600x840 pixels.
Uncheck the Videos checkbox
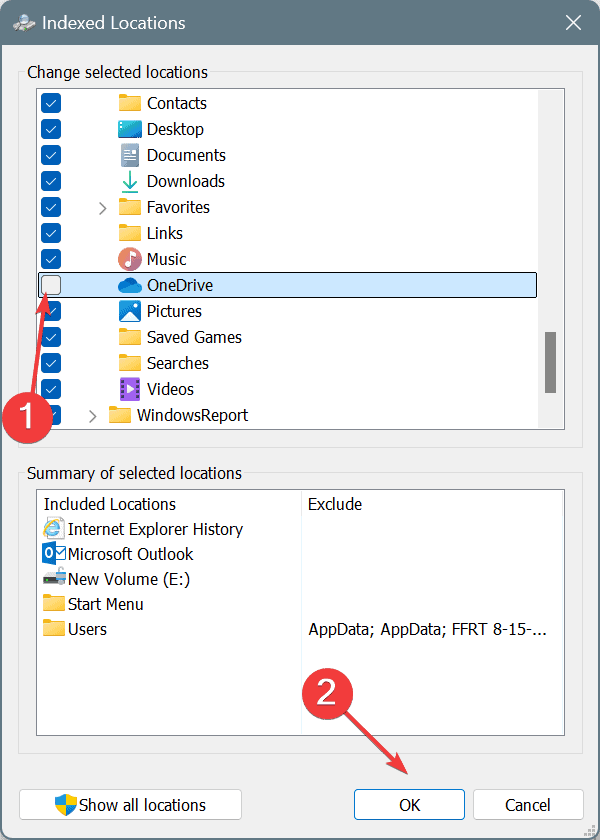click(x=51, y=389)
